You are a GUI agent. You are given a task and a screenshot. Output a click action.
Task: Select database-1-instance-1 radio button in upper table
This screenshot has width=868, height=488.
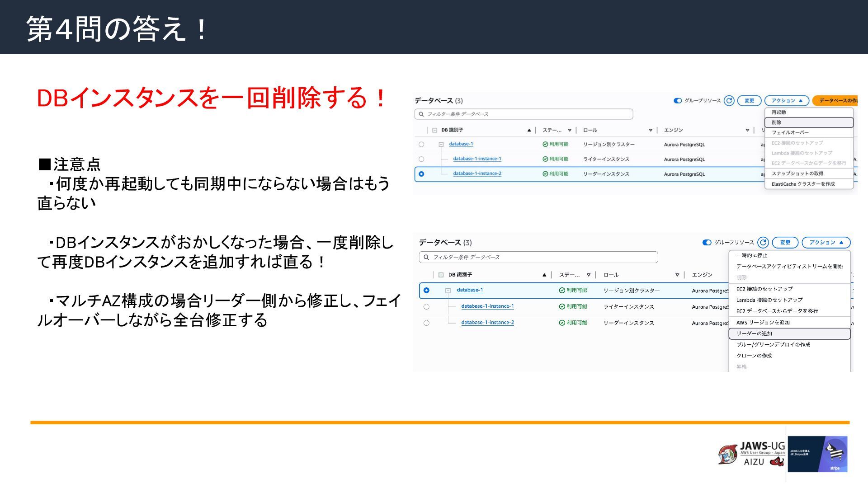point(421,159)
